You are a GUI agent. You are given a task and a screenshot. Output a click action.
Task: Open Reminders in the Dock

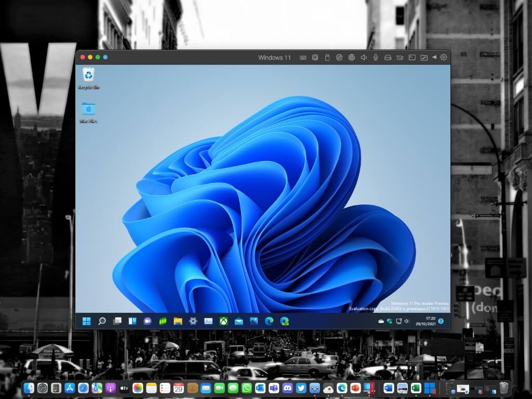pos(165,388)
